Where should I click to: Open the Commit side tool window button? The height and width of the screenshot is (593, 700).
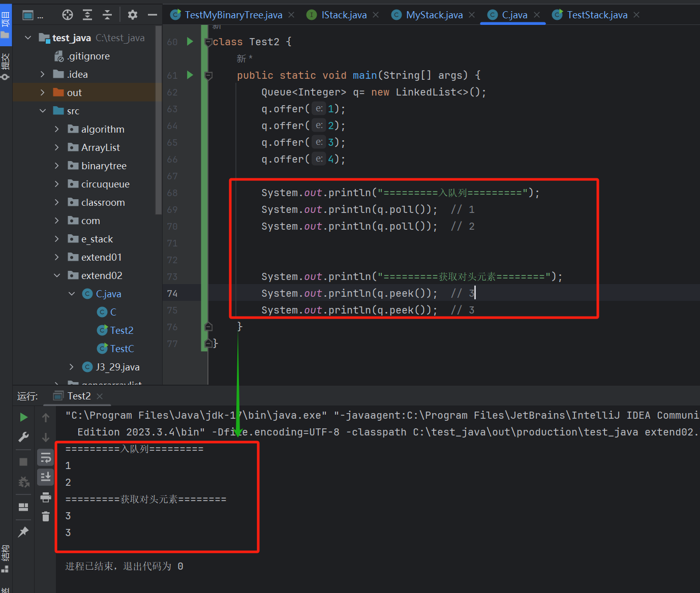tap(6, 66)
